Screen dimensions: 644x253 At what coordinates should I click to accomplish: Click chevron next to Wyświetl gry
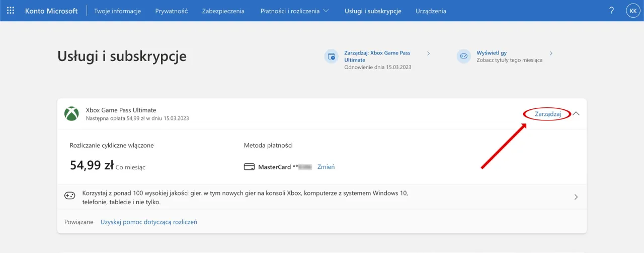pyautogui.click(x=551, y=53)
